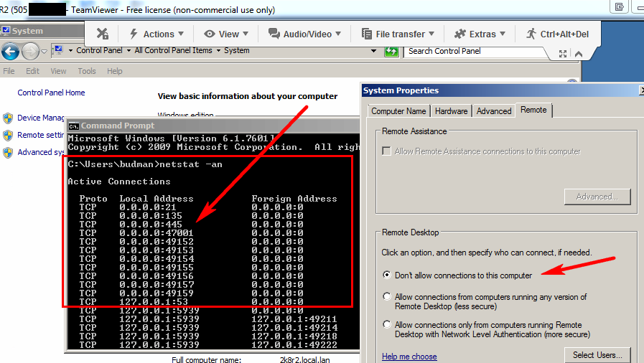Image resolution: width=644 pixels, height=363 pixels.
Task: Click the netstat -an command line text
Action: tap(190, 164)
